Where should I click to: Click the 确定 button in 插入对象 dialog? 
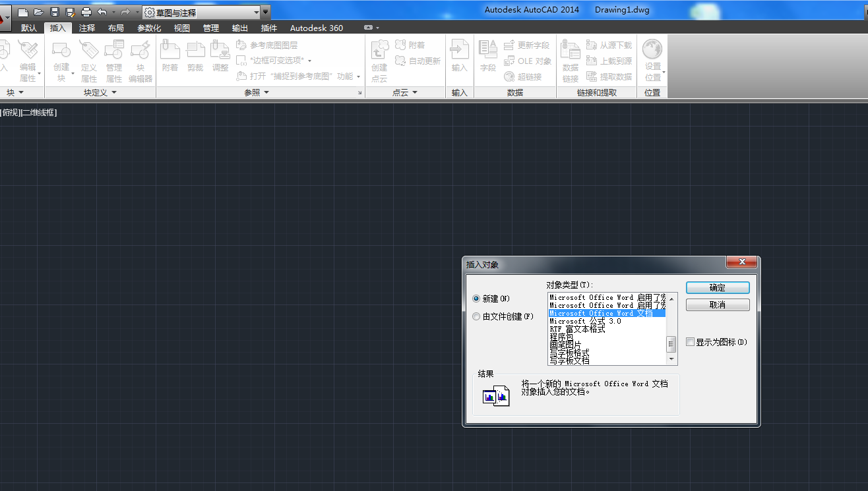point(718,287)
